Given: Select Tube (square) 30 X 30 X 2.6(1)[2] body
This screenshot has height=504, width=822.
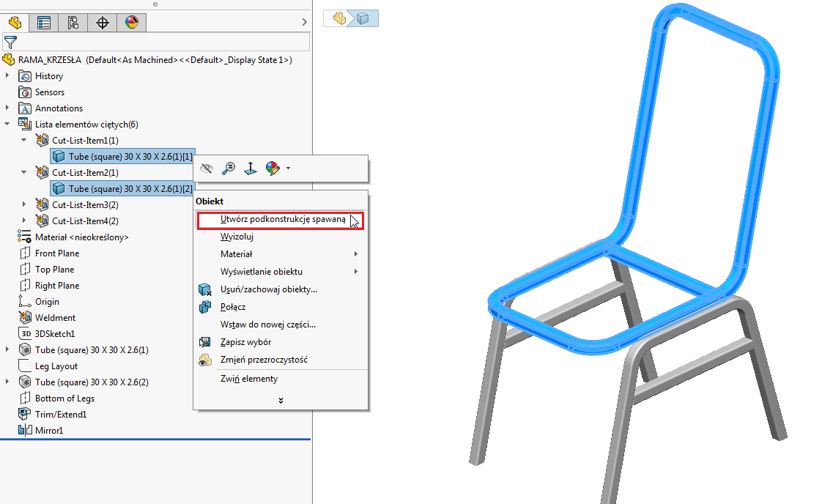Looking at the screenshot, I should [x=123, y=189].
